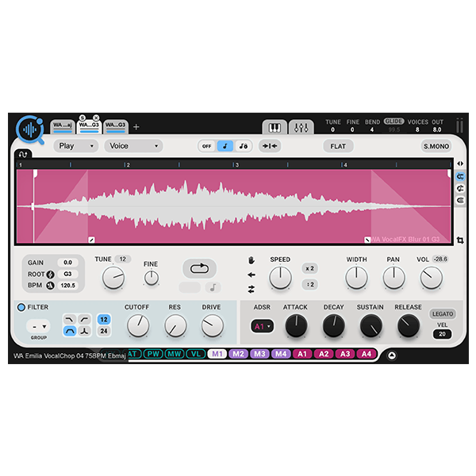Screen dimensions: 476x476
Task: Enable the Glide option
Action: pos(394,121)
